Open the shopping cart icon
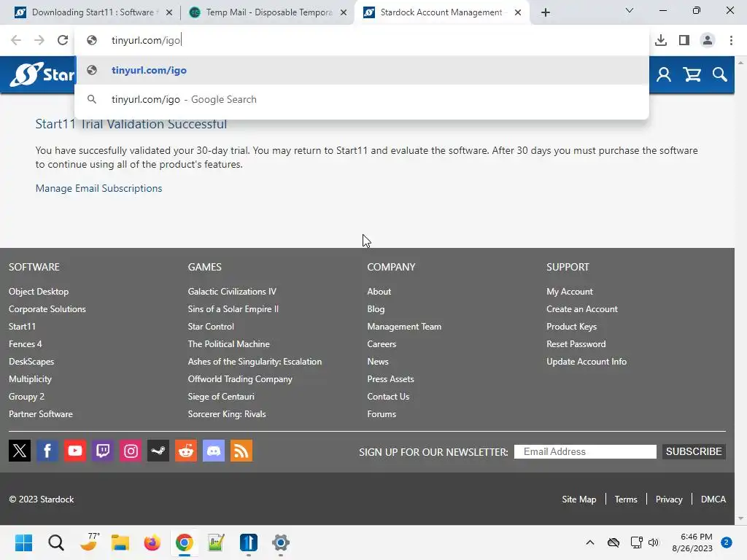 click(692, 75)
